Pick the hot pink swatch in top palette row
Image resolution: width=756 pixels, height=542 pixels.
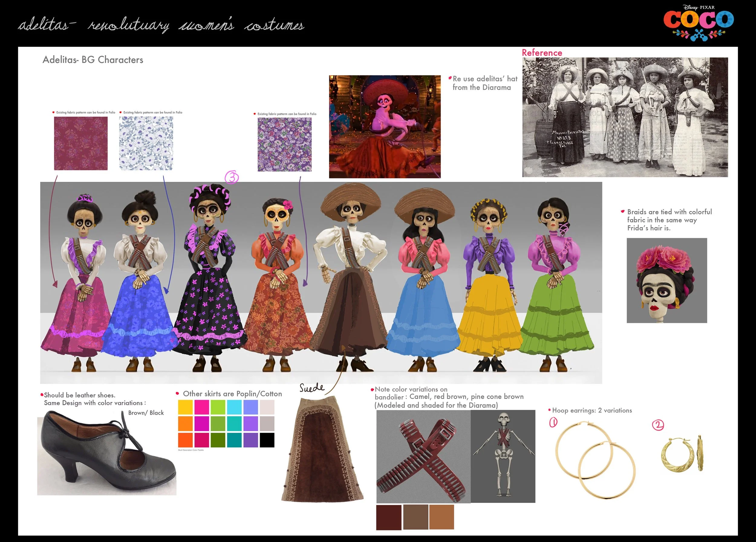[x=202, y=407]
